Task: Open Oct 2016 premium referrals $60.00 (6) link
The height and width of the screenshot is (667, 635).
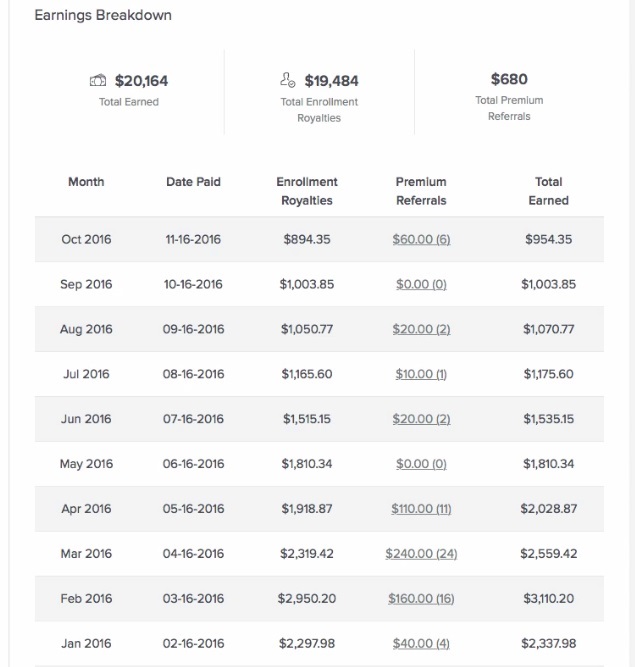Action: pos(421,239)
